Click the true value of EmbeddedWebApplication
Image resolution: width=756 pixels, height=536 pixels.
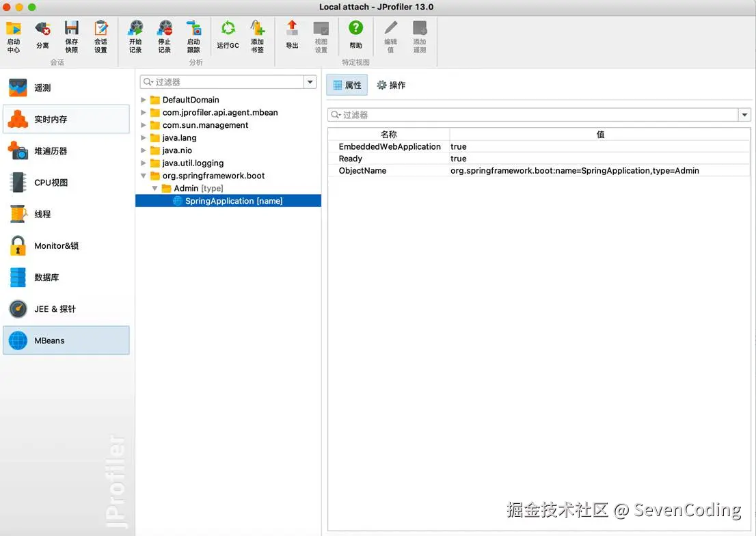[459, 146]
